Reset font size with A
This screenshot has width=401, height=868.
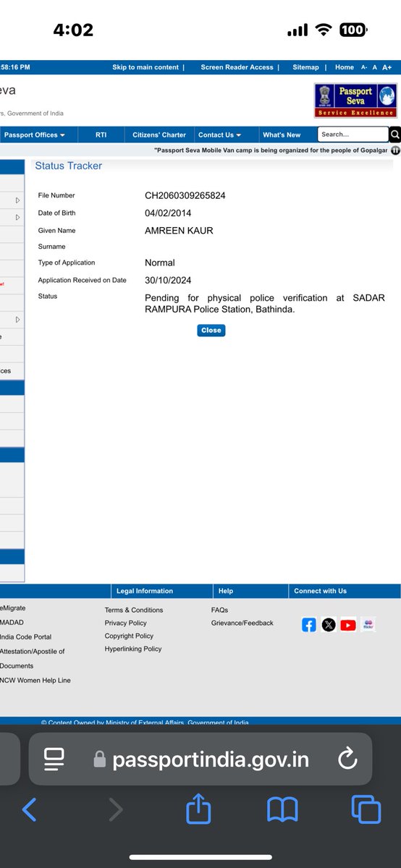(x=375, y=67)
